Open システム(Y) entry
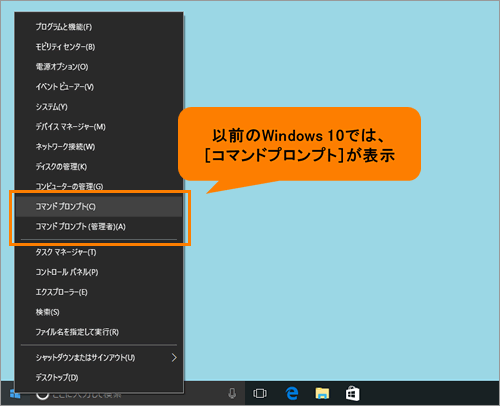The width and height of the screenshot is (500, 406). click(99, 107)
